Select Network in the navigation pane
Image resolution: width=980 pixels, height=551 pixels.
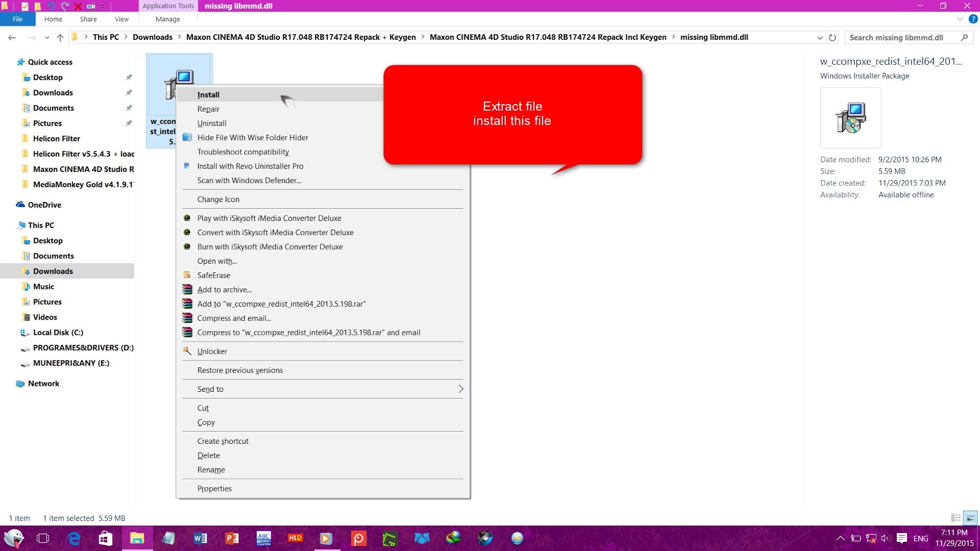tap(43, 384)
